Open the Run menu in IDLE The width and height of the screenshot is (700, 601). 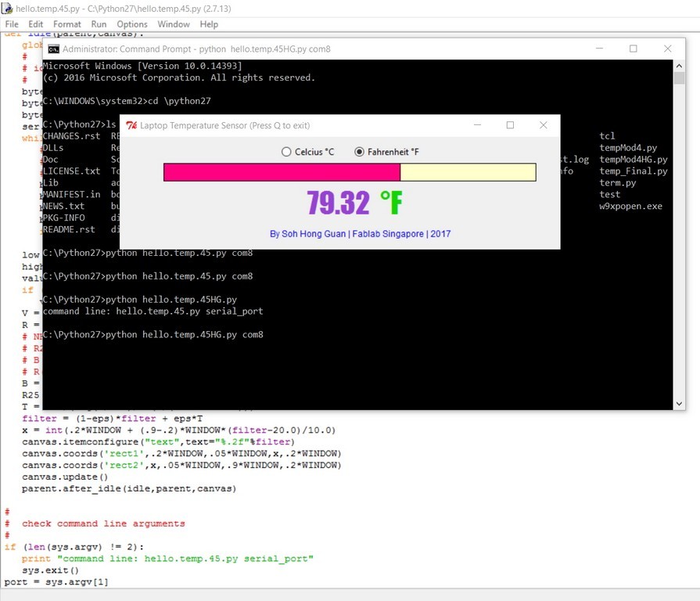click(99, 24)
